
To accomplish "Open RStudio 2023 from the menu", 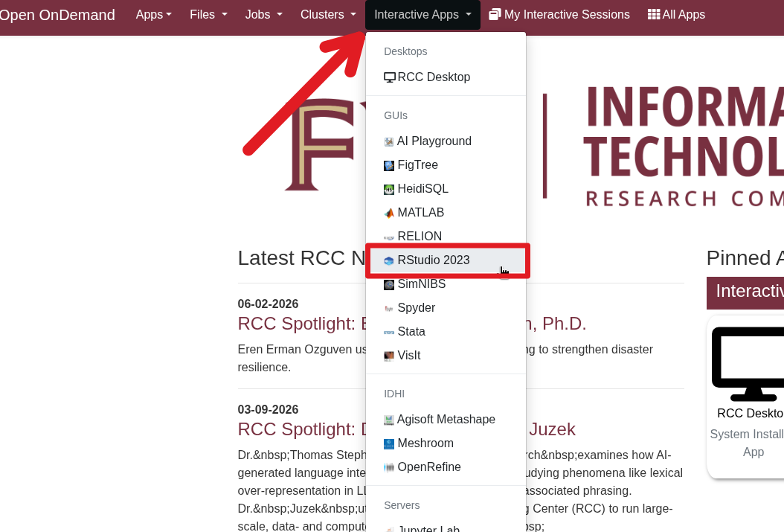I will tap(446, 260).
